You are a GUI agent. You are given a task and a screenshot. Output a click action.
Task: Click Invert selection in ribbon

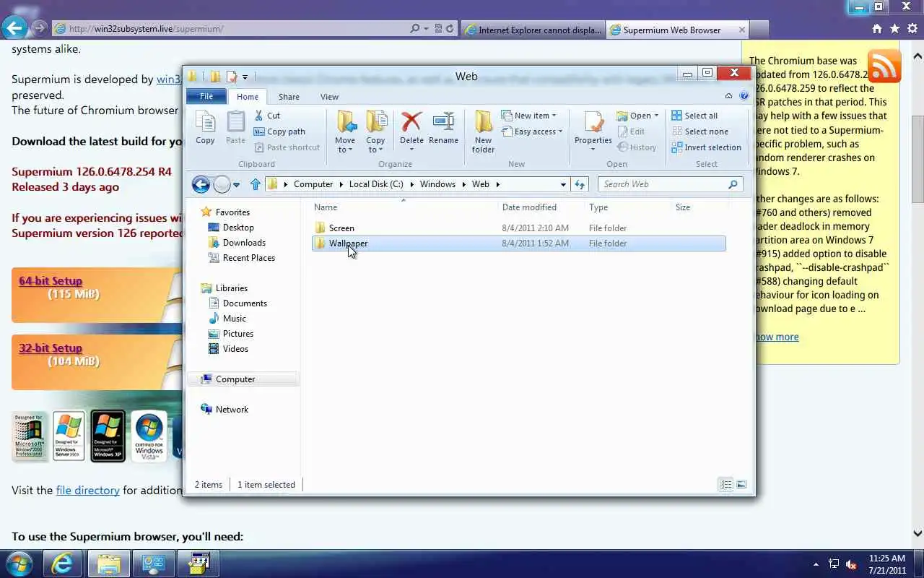click(x=706, y=147)
